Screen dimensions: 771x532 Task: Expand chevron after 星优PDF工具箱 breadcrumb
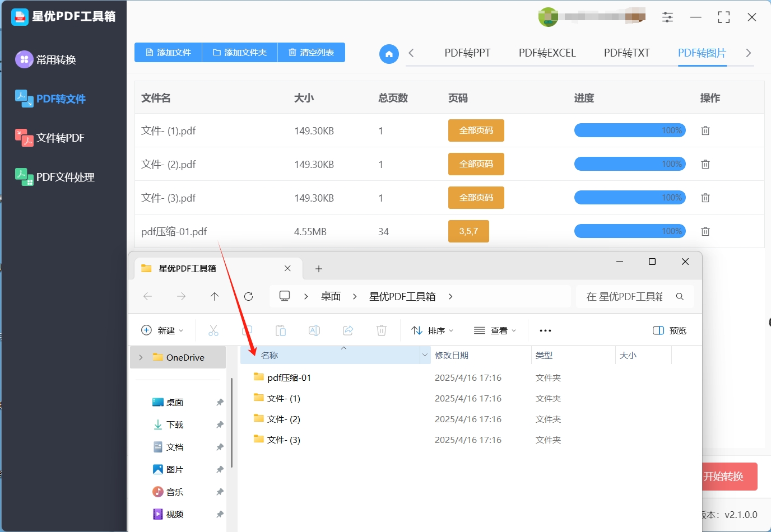pos(450,296)
